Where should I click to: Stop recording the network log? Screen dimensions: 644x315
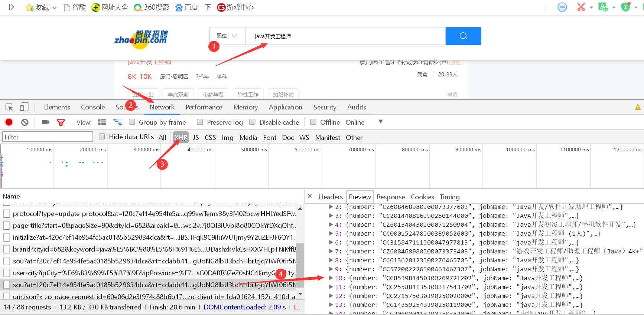[9, 122]
